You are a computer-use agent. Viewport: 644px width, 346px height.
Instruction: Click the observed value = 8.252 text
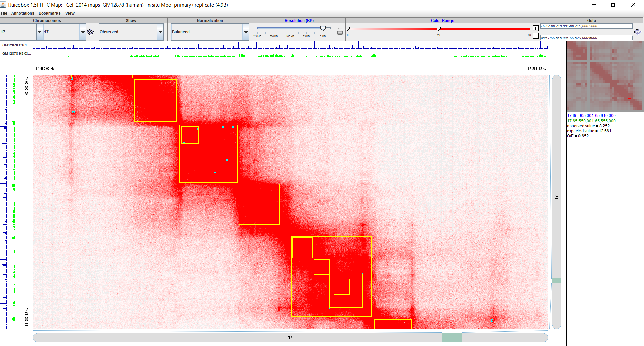click(x=588, y=126)
